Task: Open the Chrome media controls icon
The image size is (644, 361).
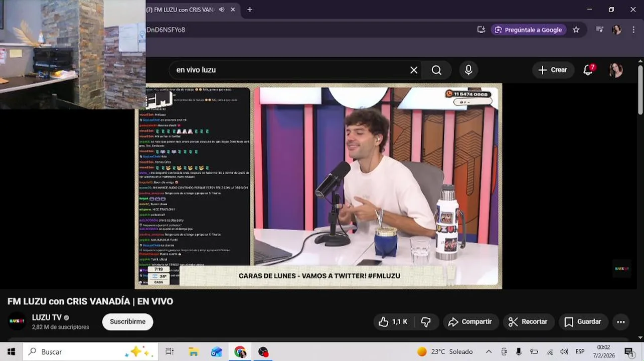Action: 599,30
